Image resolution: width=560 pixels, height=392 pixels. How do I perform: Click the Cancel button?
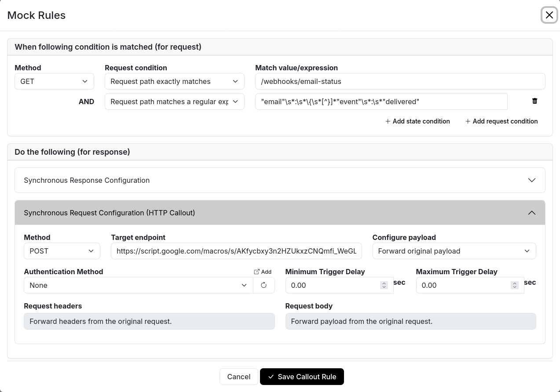(x=238, y=377)
